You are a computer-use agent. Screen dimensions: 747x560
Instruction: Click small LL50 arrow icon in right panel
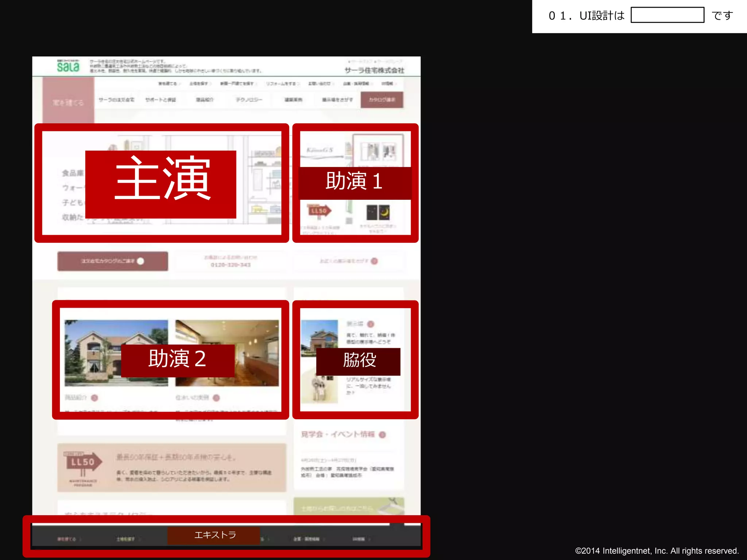point(320,211)
